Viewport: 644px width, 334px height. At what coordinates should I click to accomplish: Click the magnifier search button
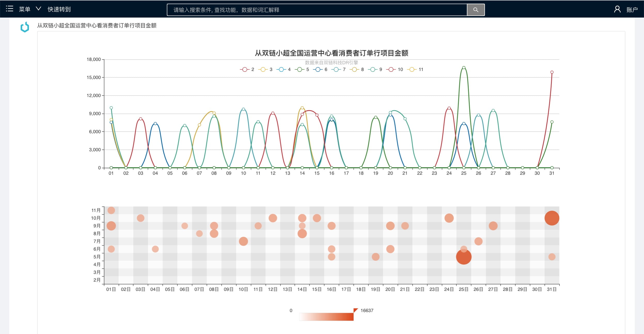(476, 10)
